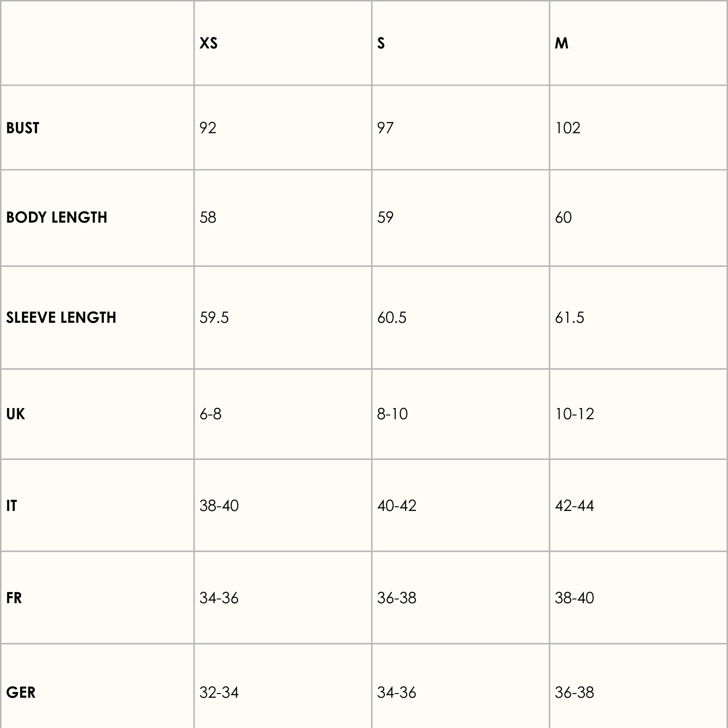Select the IT size 40-42 cell
The height and width of the screenshot is (728, 728).
click(x=397, y=506)
